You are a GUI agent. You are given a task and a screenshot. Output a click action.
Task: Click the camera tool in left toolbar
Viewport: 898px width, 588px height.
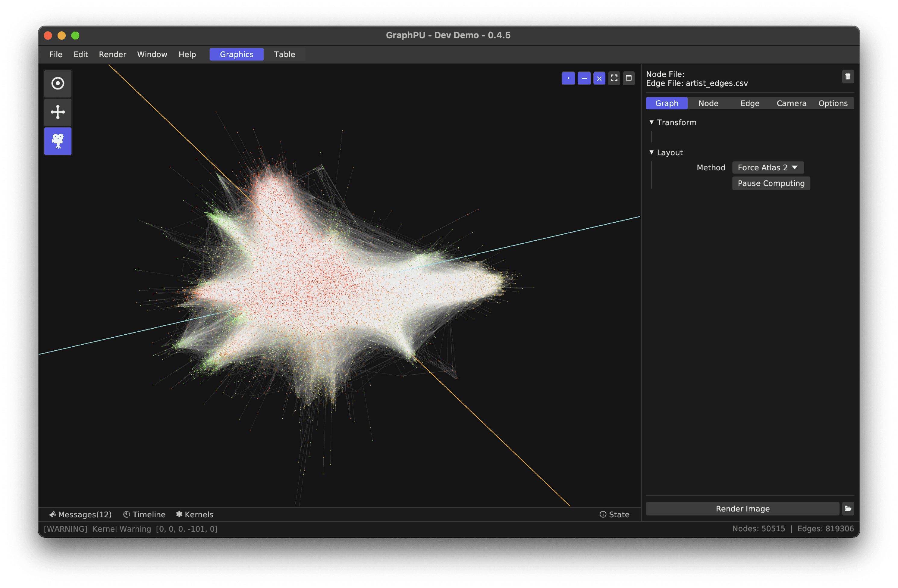tap(58, 141)
